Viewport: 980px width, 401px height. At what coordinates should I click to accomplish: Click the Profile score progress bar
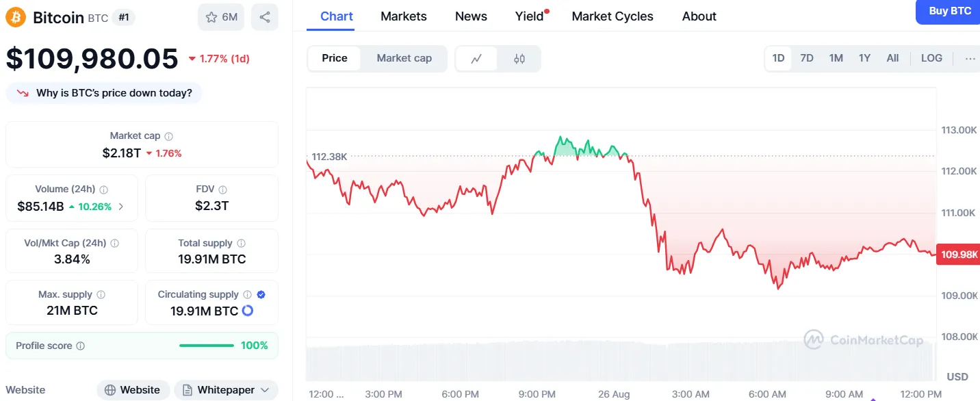[x=207, y=346]
